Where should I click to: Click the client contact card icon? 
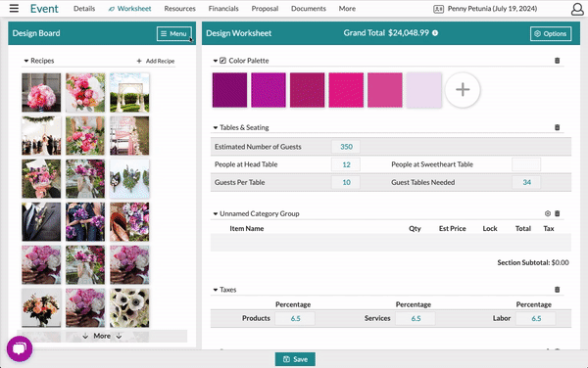(x=438, y=9)
